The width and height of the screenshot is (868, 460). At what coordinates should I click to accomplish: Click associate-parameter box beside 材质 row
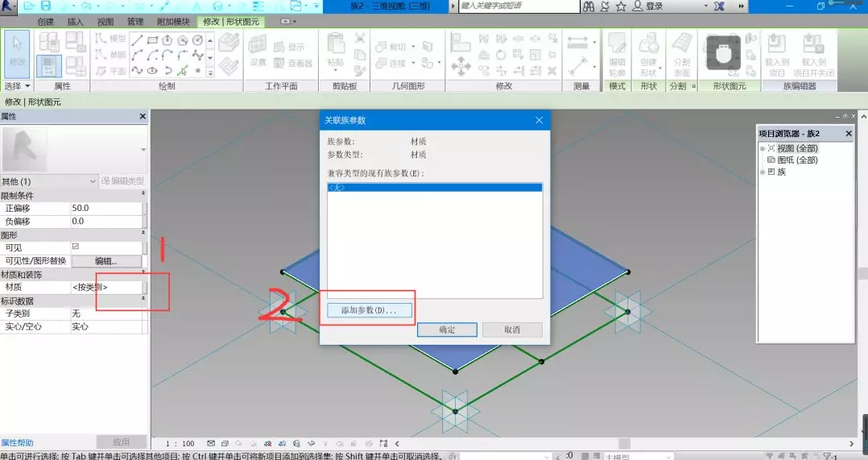point(145,287)
